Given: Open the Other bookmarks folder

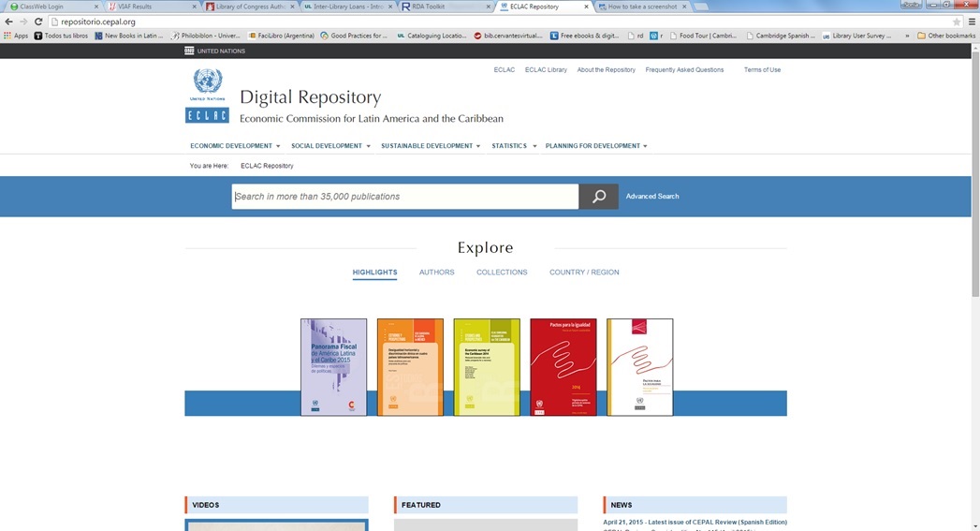Looking at the screenshot, I should coord(946,36).
